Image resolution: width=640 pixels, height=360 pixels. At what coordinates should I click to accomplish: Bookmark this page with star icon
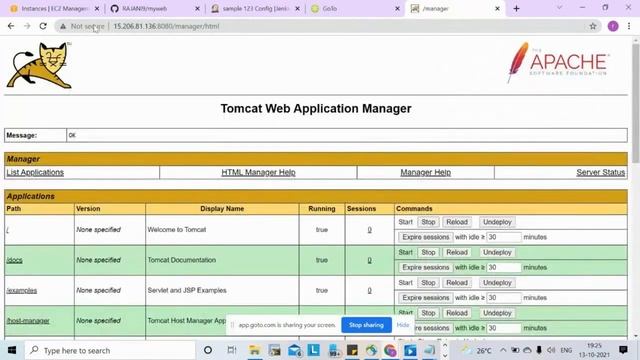coord(593,26)
